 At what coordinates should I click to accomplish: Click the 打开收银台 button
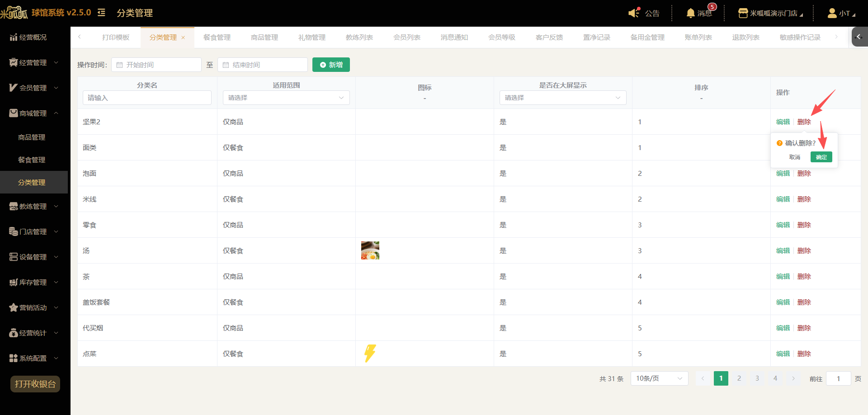[x=35, y=384]
